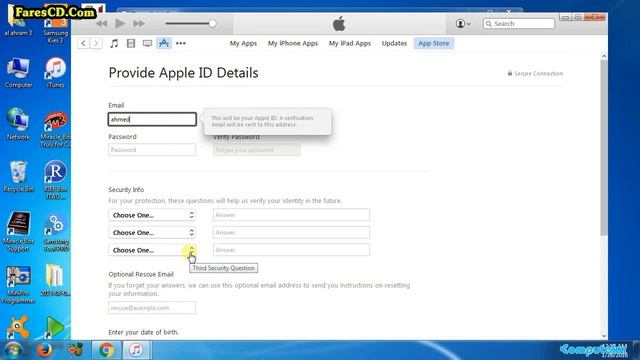Switch to My iPad Apps tab

pyautogui.click(x=350, y=43)
